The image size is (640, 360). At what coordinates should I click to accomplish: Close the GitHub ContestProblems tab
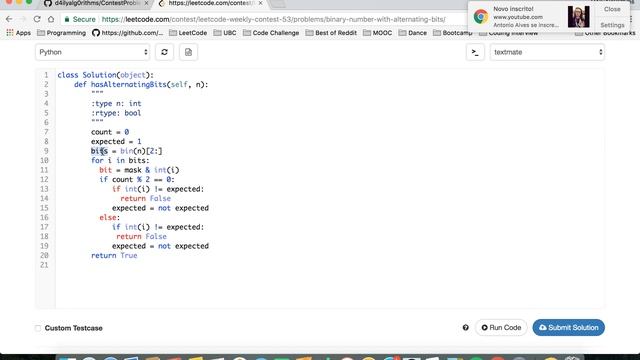pos(147,3)
